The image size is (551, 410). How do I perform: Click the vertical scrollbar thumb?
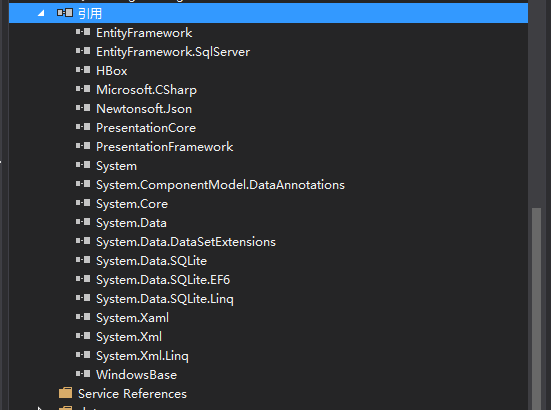pyautogui.click(x=536, y=309)
